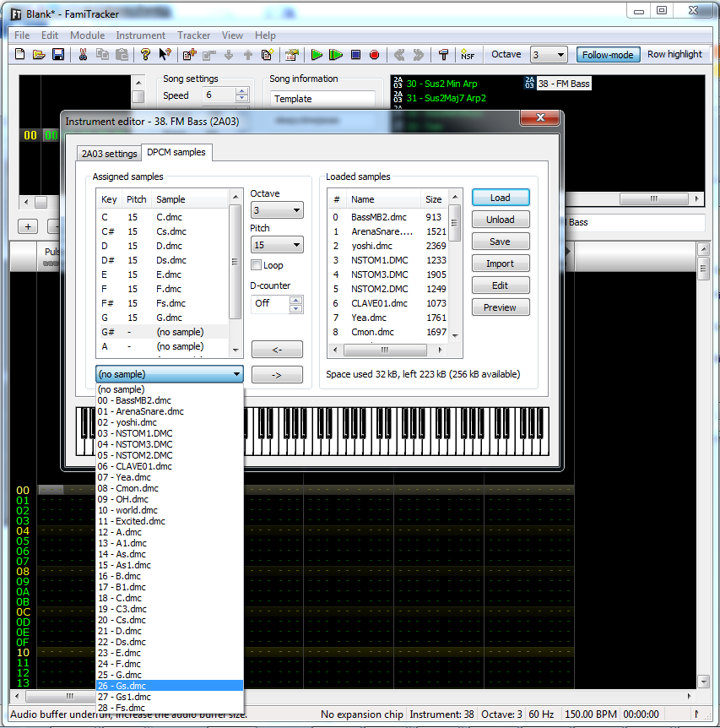Save the module with the floppy disk icon
The width and height of the screenshot is (720, 728).
[58, 55]
